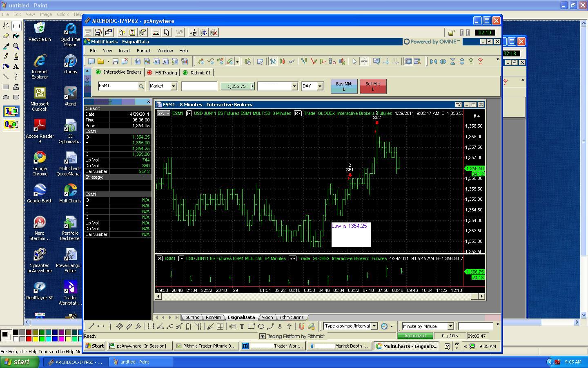This screenshot has height=368, width=588.
Task: Click the Buy Mkt button
Action: pyautogui.click(x=344, y=86)
